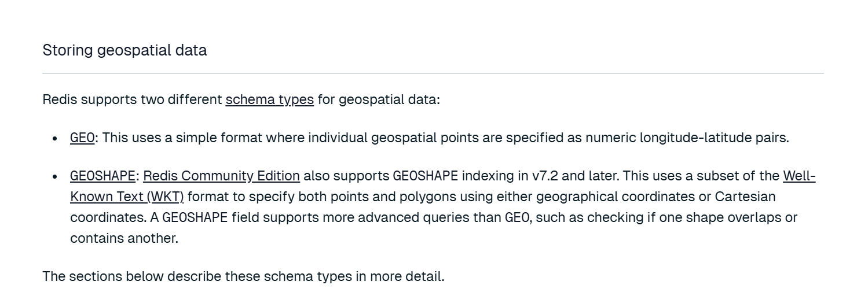Open the Well-Known Text (WKT) link

pyautogui.click(x=126, y=197)
